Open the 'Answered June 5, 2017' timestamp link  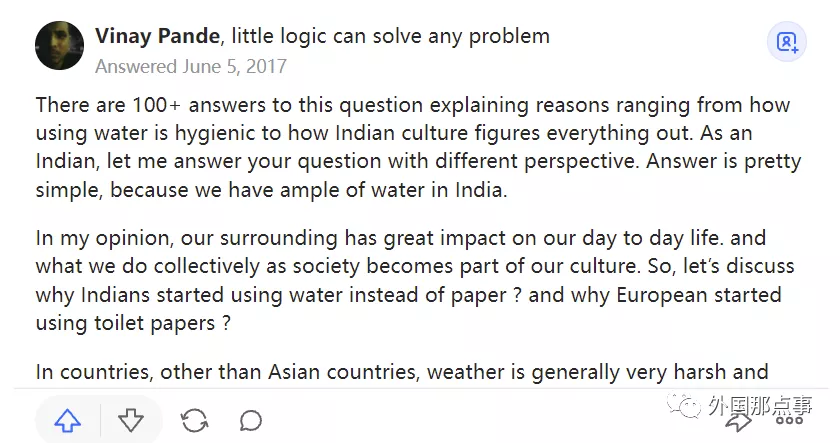point(191,67)
